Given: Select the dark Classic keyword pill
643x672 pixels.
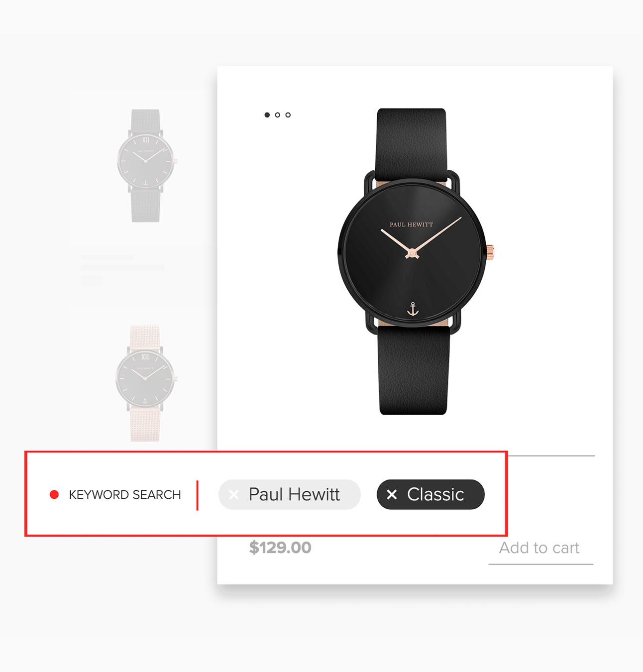Looking at the screenshot, I should click(430, 495).
